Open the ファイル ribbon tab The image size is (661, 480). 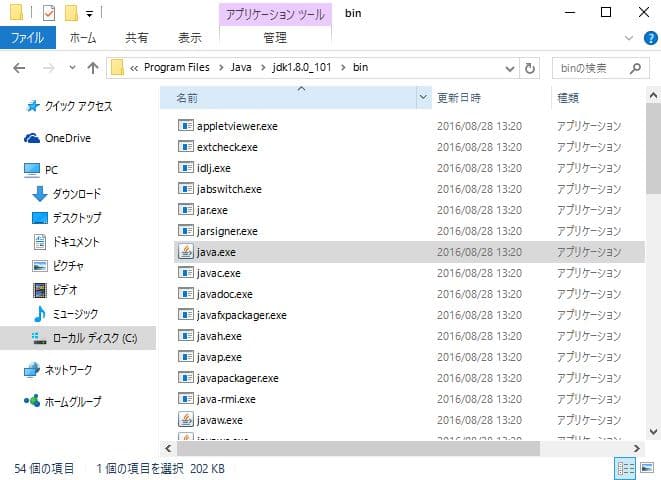[28, 38]
